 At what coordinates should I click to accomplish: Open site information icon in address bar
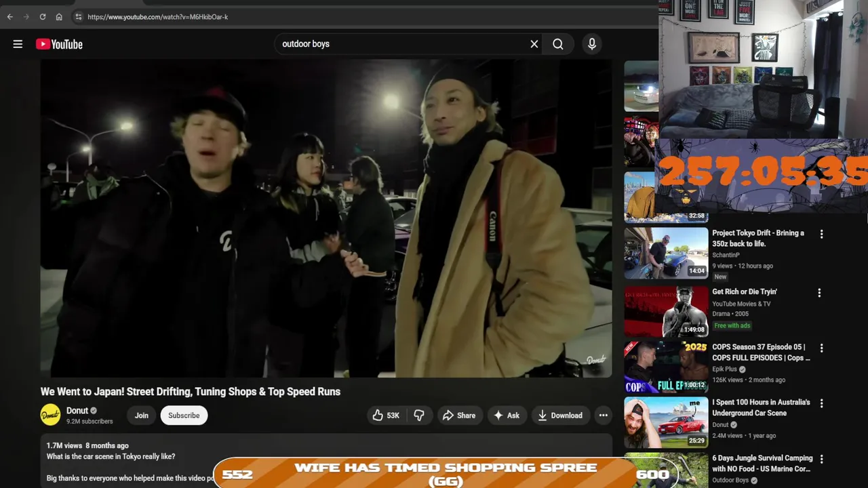(78, 17)
